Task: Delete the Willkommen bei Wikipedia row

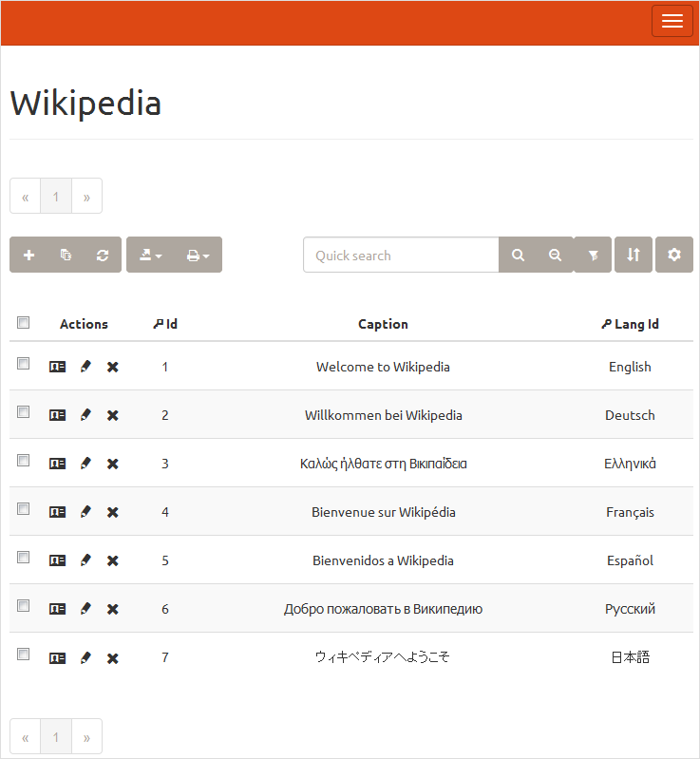Action: point(113,415)
